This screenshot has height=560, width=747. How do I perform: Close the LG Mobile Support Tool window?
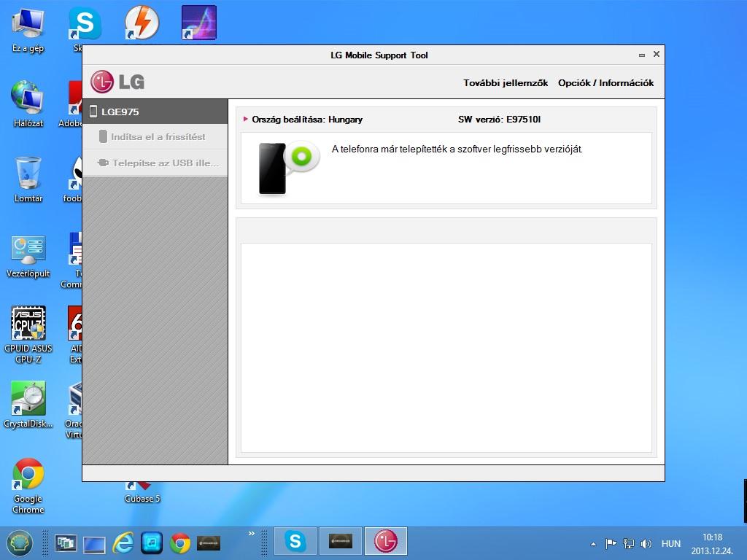point(656,54)
